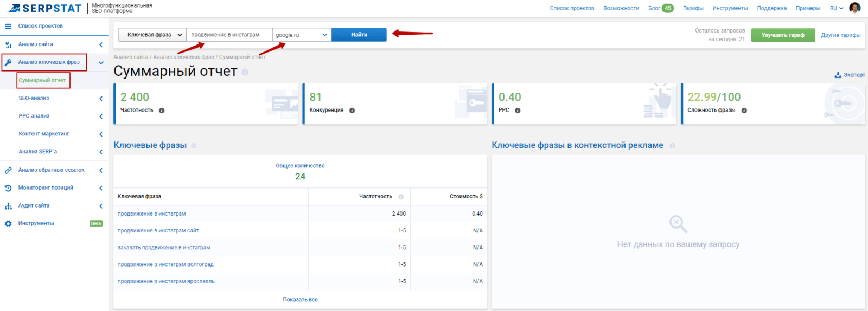The height and width of the screenshot is (311, 868).
Task: Open keyword заказать продвижение в инстаграм
Action: click(x=164, y=248)
